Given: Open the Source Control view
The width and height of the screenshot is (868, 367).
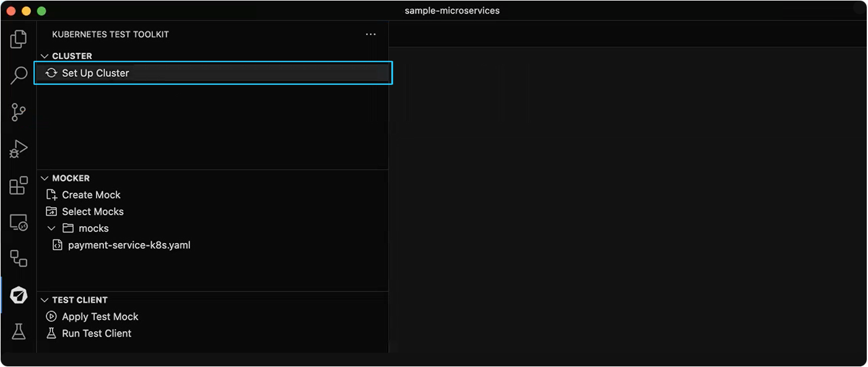Looking at the screenshot, I should point(19,112).
